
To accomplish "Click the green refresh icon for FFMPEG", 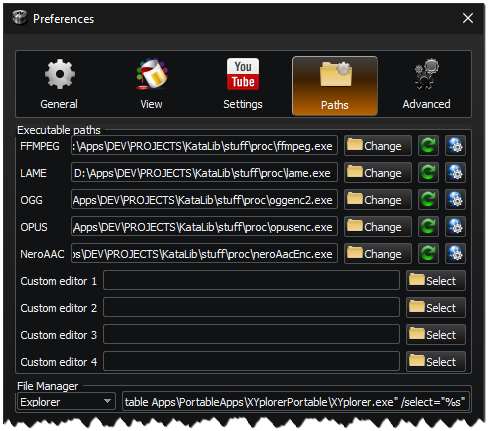I will [428, 146].
